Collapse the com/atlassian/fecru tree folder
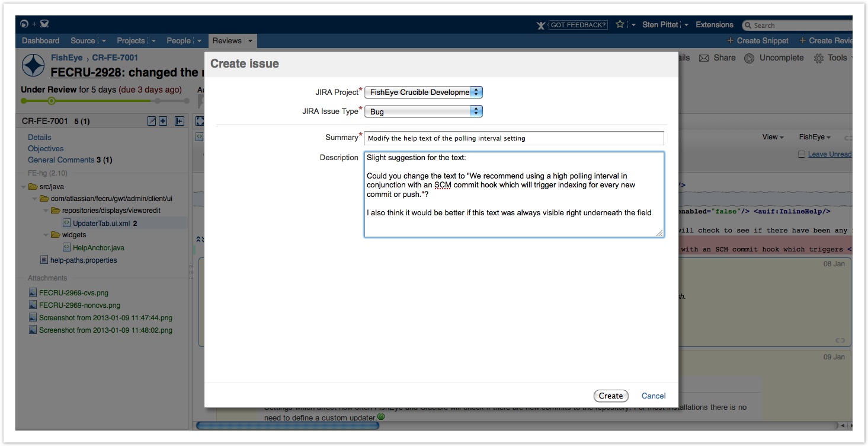 35,199
